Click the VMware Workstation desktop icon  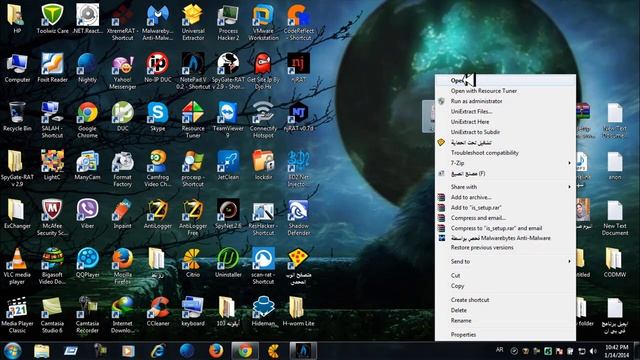(263, 22)
